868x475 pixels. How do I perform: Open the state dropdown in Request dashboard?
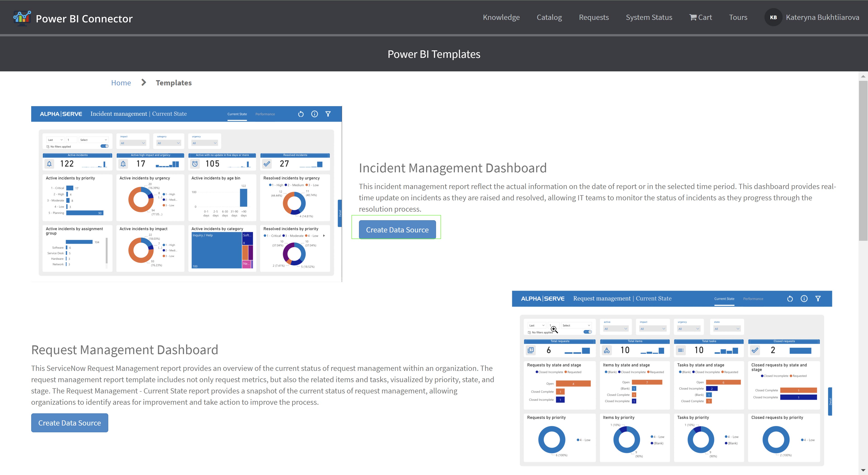tap(727, 329)
